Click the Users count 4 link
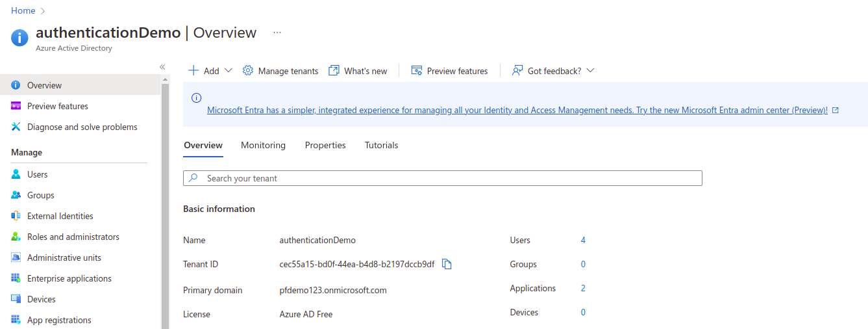 point(583,240)
